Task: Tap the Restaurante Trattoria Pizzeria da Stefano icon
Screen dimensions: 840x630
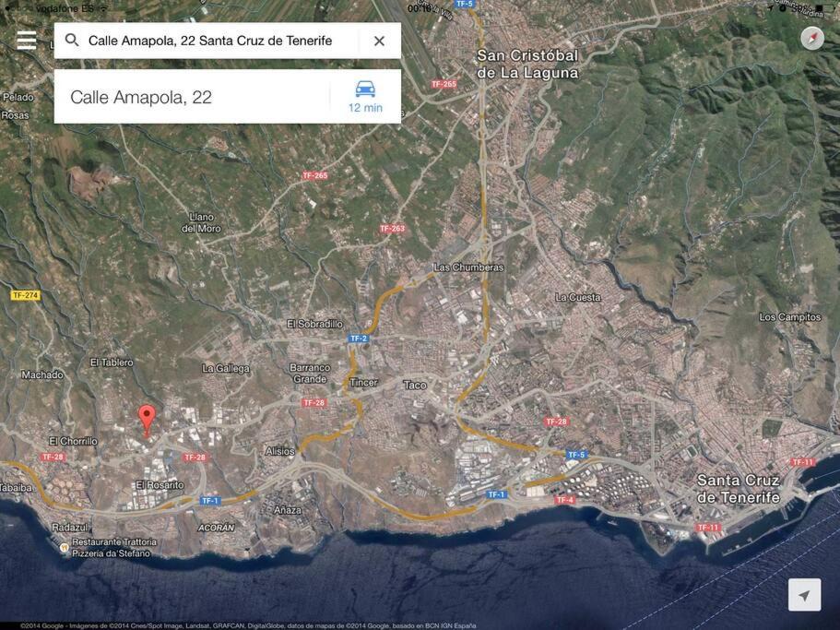Action: tap(64, 548)
